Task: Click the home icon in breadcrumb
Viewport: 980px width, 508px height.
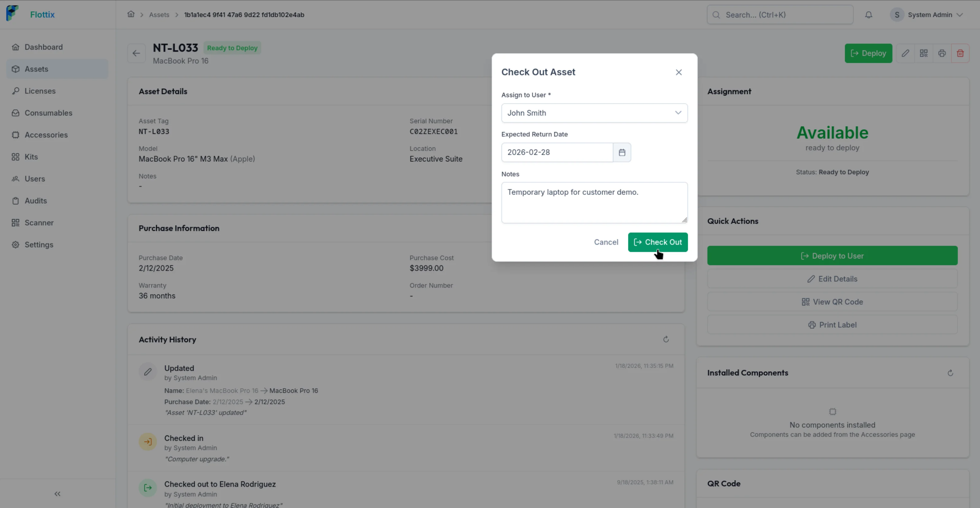Action: coord(131,14)
